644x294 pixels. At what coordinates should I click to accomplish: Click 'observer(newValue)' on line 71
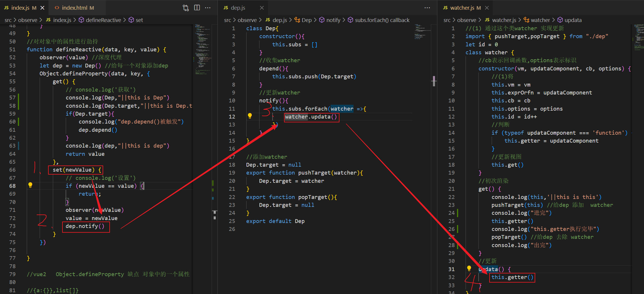pyautogui.click(x=95, y=210)
